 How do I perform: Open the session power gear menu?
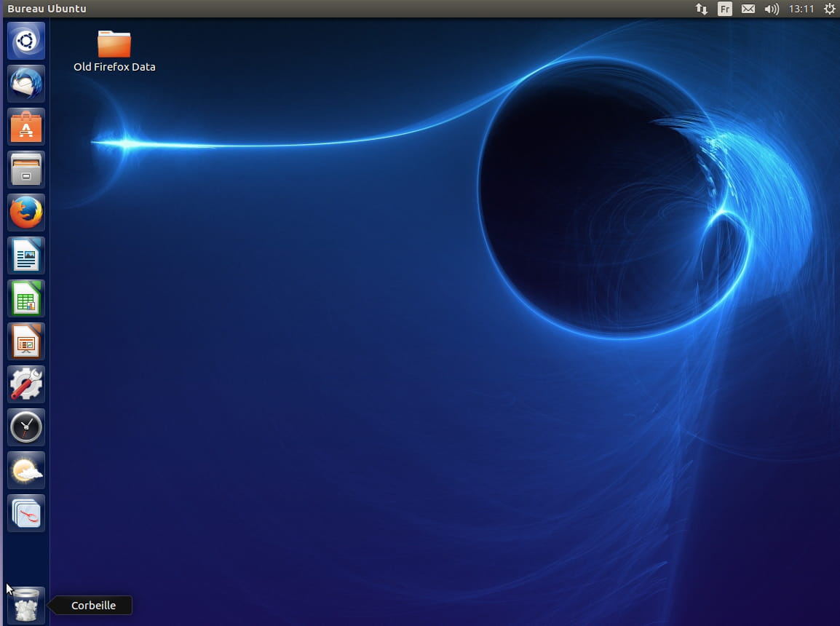tap(829, 9)
